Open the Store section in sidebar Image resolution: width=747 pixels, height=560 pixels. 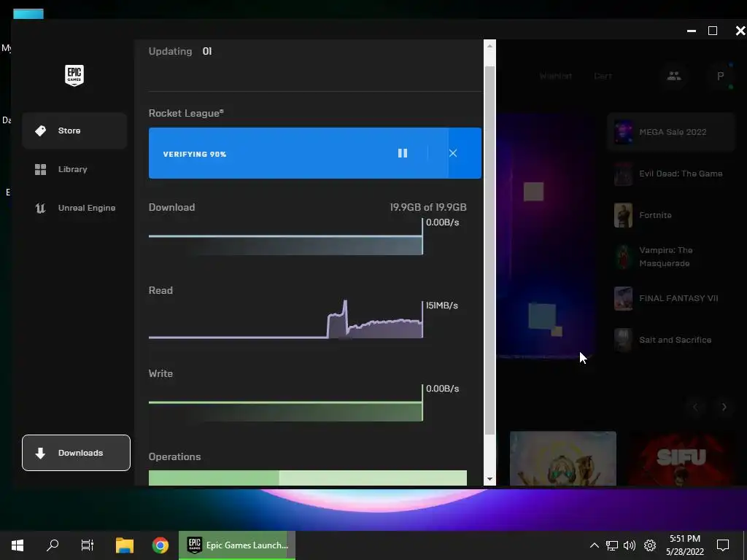click(74, 131)
